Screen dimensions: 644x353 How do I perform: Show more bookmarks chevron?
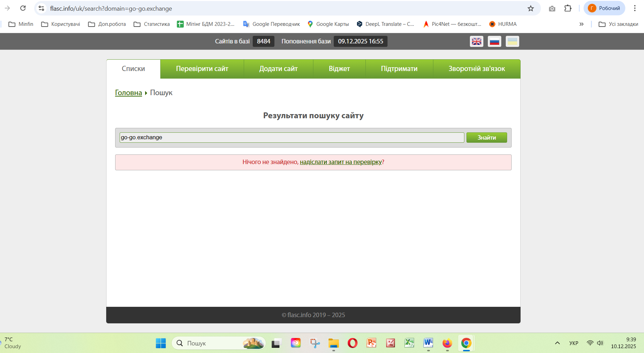tap(582, 24)
